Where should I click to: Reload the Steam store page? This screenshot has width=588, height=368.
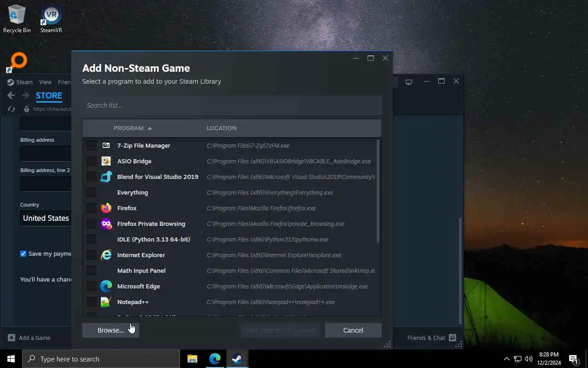pos(12,109)
